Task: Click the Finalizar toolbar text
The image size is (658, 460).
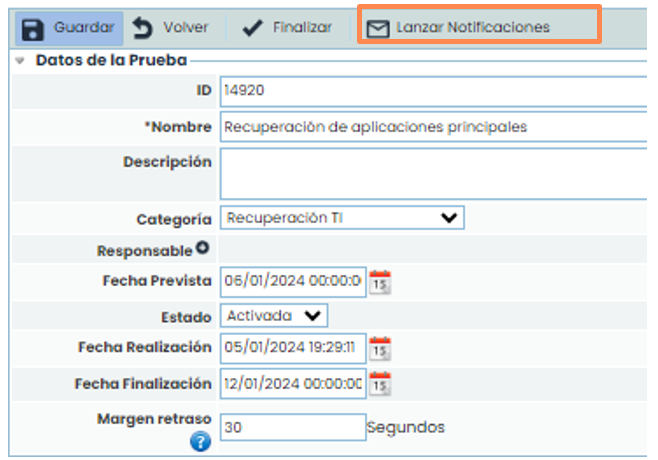Action: pos(302,28)
